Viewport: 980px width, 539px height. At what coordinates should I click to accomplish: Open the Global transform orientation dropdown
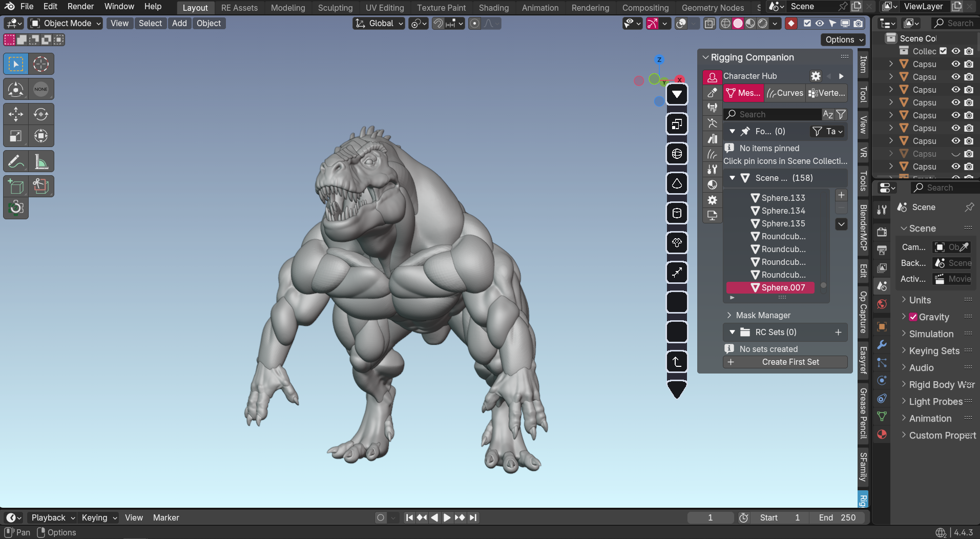[380, 24]
